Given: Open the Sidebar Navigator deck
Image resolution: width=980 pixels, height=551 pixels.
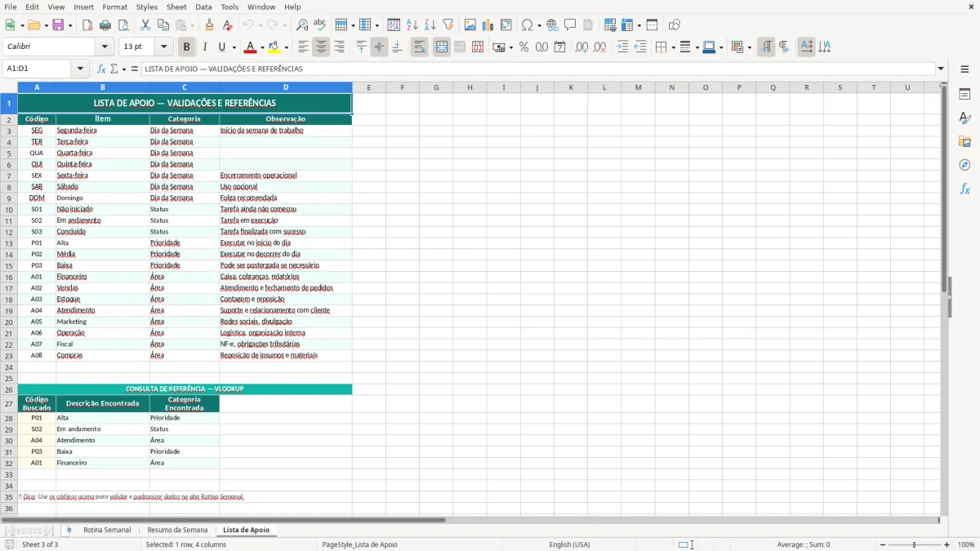Looking at the screenshot, I should coord(964,166).
